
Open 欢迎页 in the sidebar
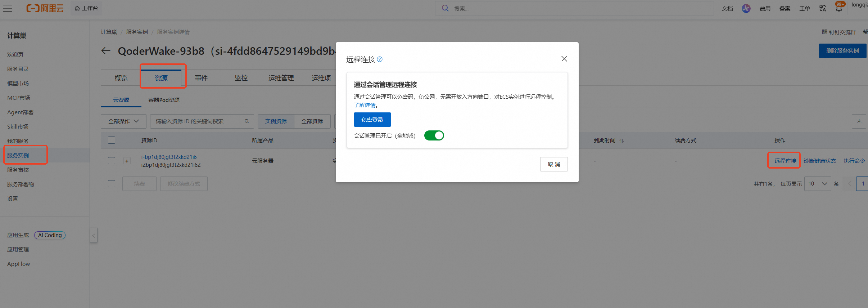point(15,54)
